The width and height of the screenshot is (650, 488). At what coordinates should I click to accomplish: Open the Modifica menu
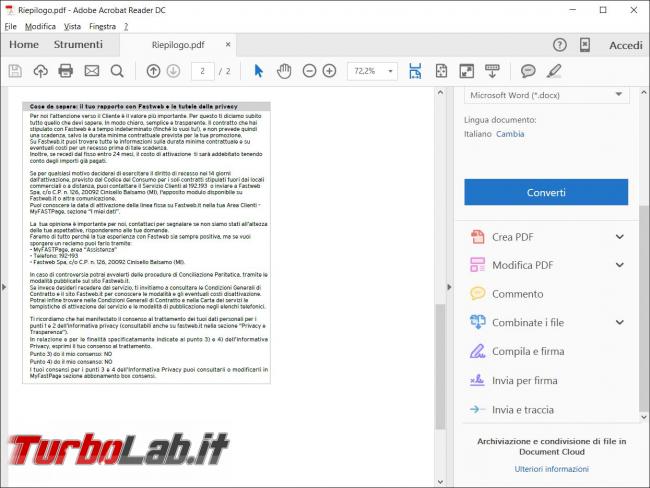(x=40, y=27)
